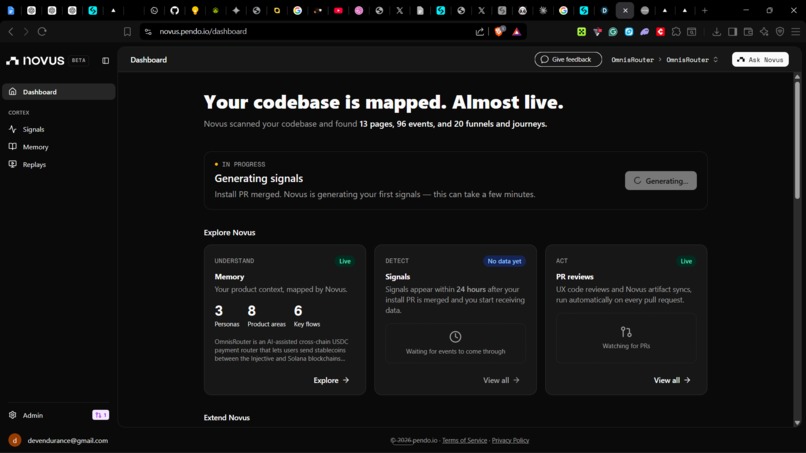The height and width of the screenshot is (453, 806).
Task: Click the Novus logo
Action: pyautogui.click(x=35, y=60)
